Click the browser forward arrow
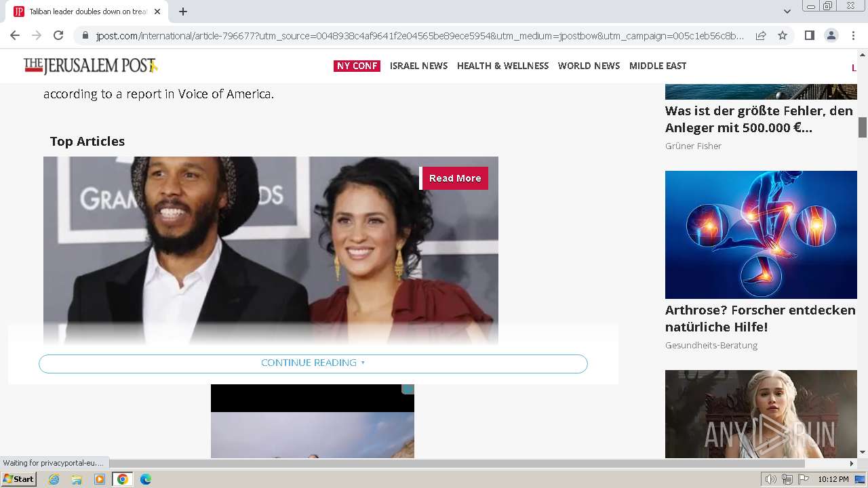Viewport: 868px width, 488px height. click(x=37, y=35)
